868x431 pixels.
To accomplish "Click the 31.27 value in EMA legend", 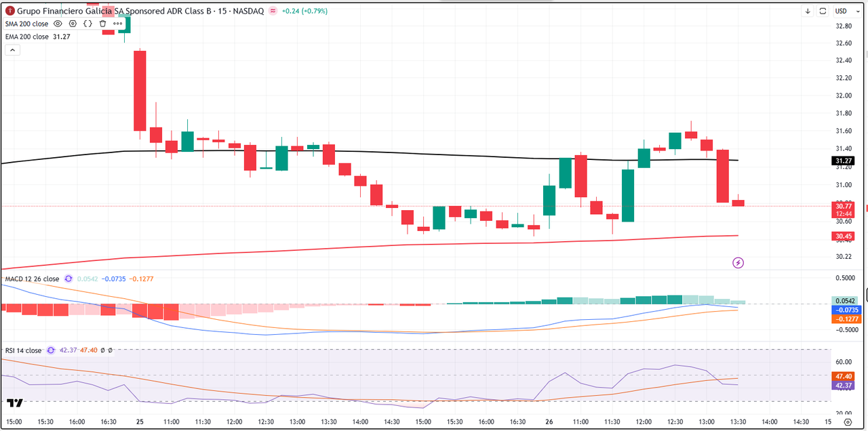I will [61, 37].
